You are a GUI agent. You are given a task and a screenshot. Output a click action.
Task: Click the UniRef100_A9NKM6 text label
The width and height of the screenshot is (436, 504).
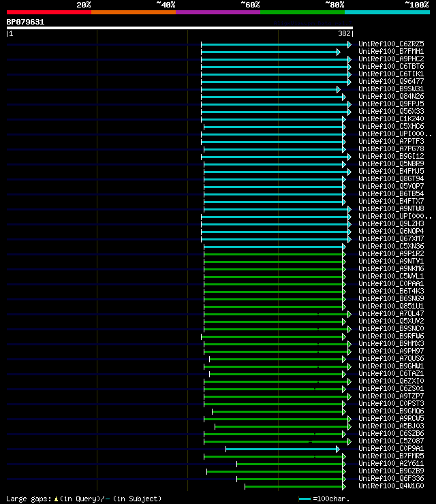pyautogui.click(x=391, y=269)
